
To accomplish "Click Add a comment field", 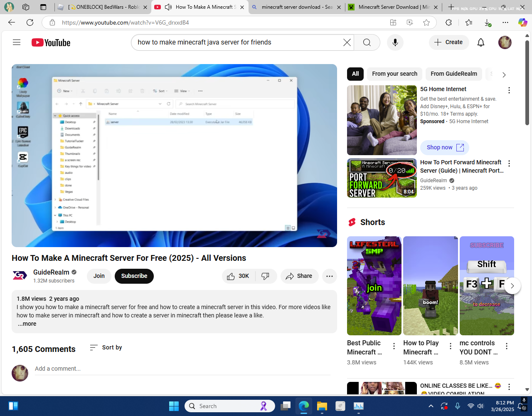I will point(182,369).
